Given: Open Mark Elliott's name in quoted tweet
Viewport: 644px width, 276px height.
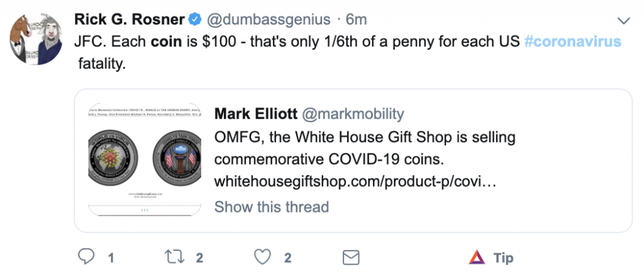Looking at the screenshot, I should [255, 114].
